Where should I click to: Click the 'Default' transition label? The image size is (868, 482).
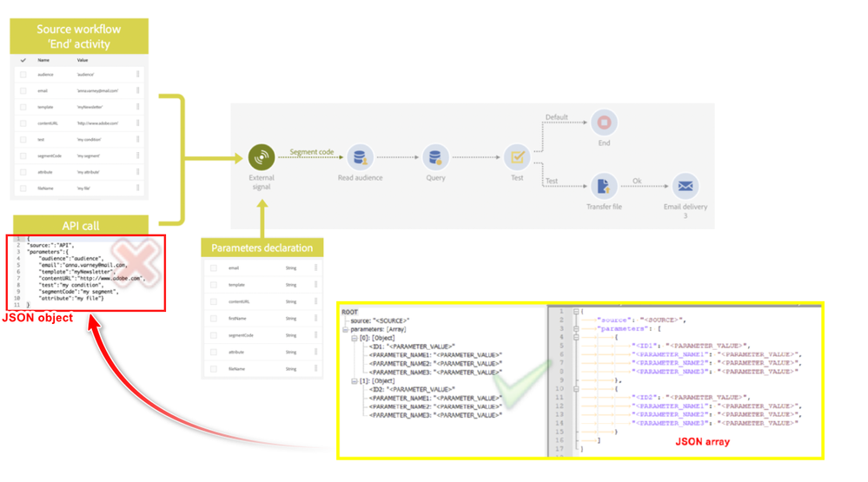[556, 117]
